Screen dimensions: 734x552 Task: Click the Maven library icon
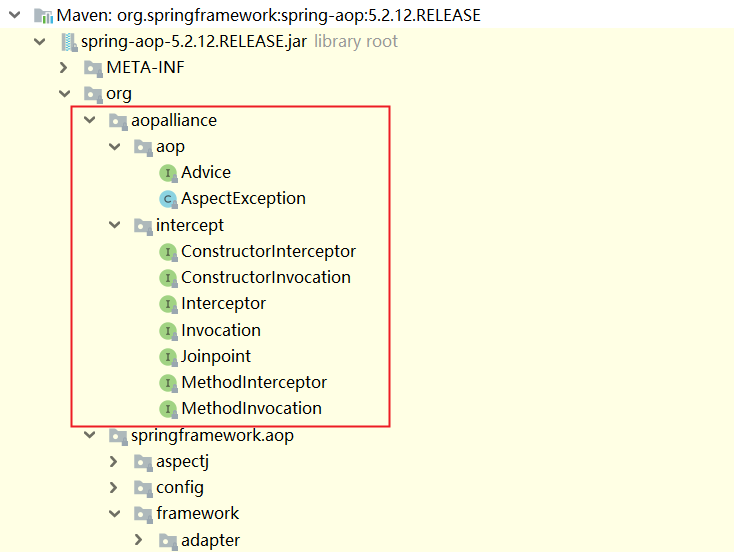tap(44, 15)
